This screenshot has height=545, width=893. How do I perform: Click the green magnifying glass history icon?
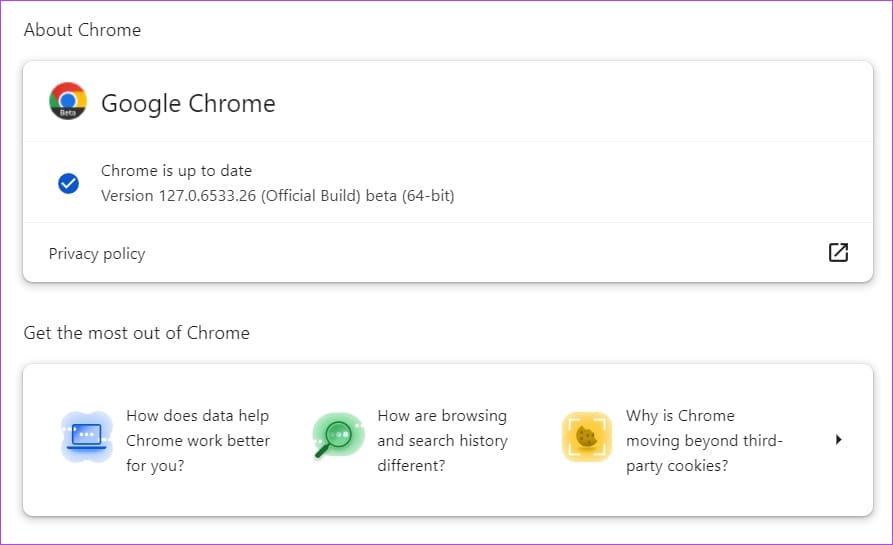[x=338, y=436]
